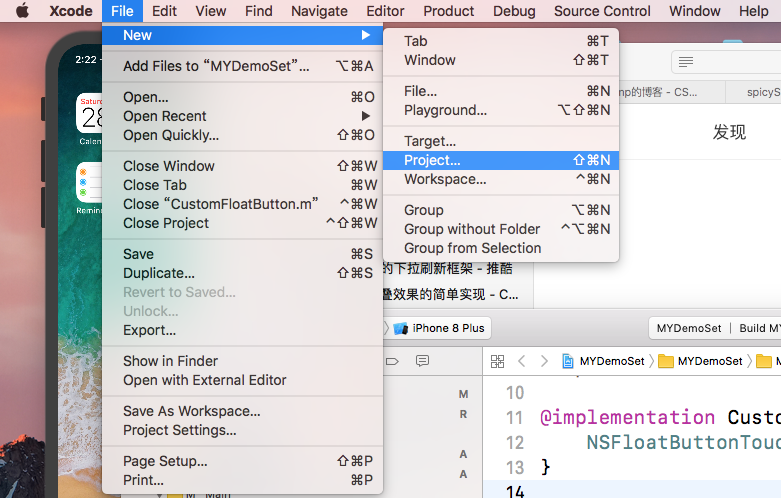Open the Debug menu
781x498 pixels.
[514, 10]
